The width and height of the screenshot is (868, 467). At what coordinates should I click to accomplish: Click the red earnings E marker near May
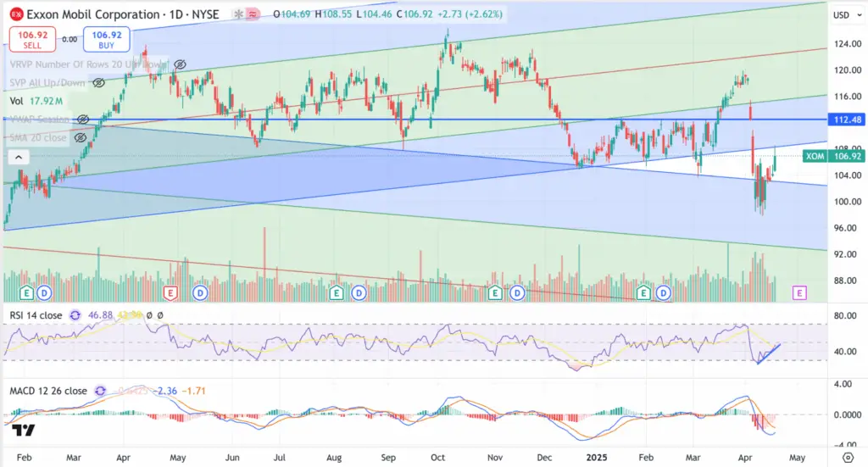point(170,292)
